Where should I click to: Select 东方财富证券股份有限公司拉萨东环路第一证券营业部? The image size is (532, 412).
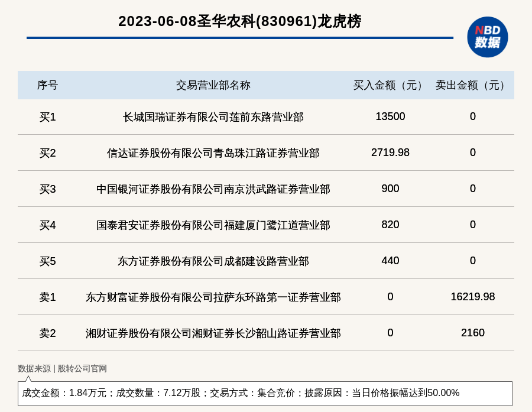pyautogui.click(x=213, y=297)
